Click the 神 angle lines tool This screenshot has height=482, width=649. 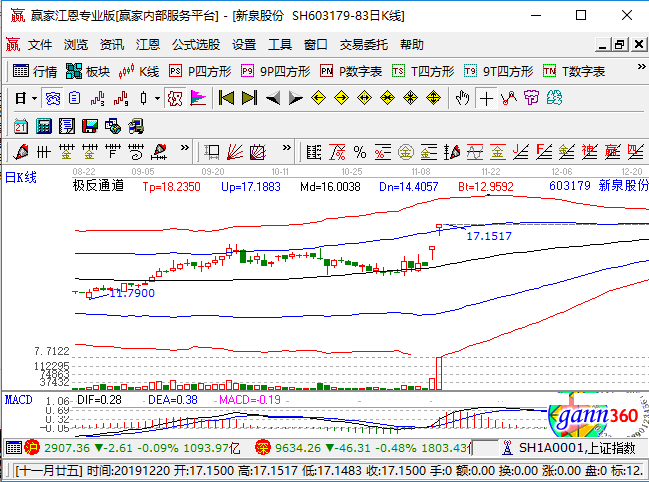[x=589, y=152]
